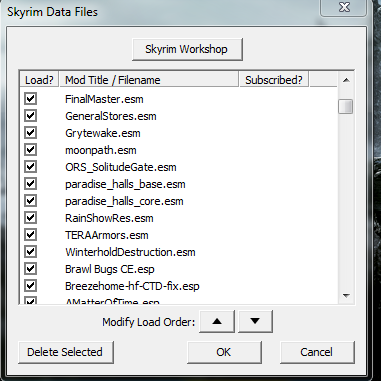The height and width of the screenshot is (381, 381).
Task: Select the Grytewake.esm entry
Action: [103, 133]
